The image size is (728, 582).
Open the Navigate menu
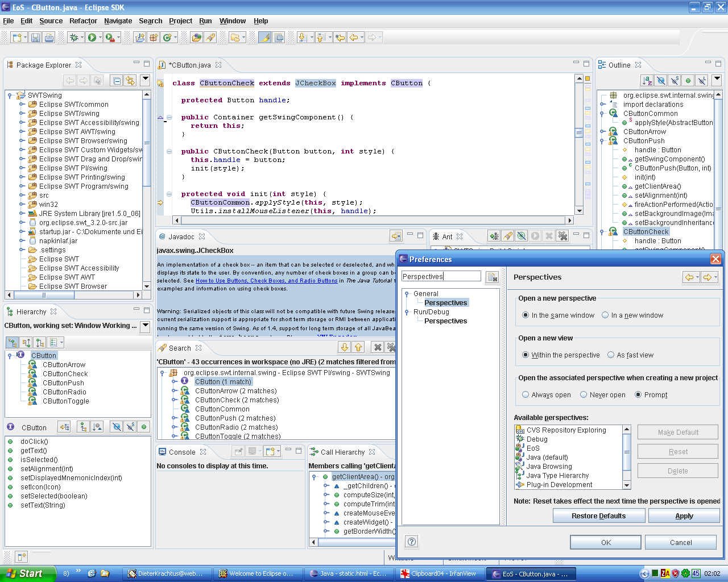(118, 21)
